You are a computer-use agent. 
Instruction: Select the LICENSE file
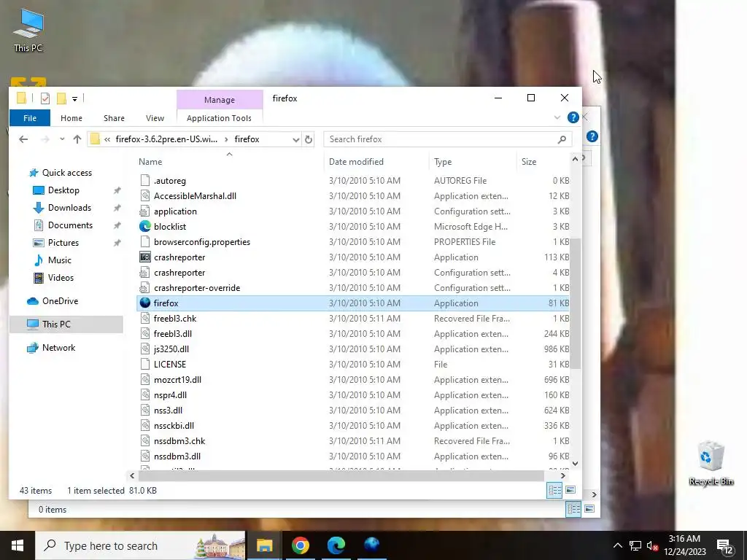click(x=352, y=365)
